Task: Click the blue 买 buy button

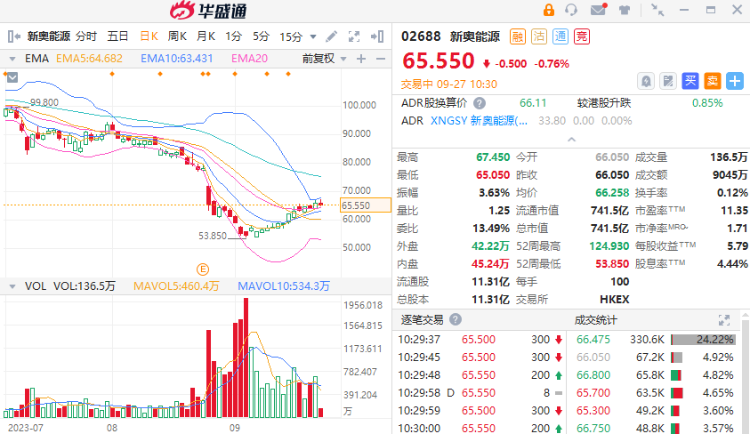Action: click(690, 81)
